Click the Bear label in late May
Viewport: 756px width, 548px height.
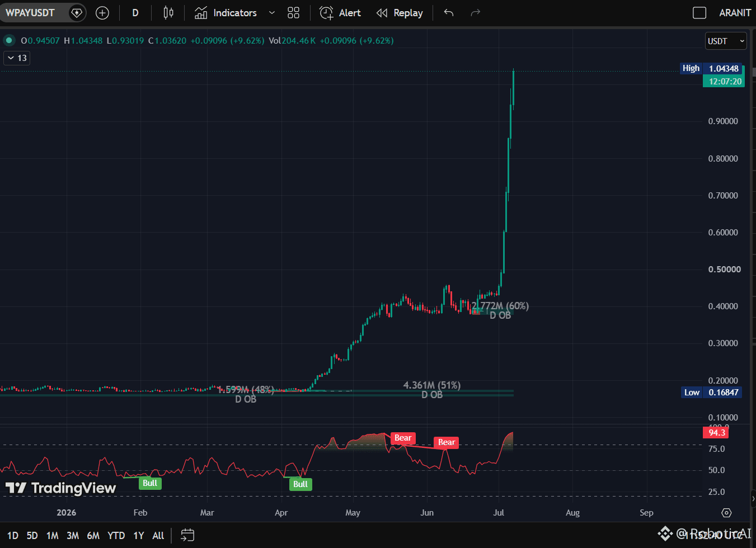tap(403, 438)
